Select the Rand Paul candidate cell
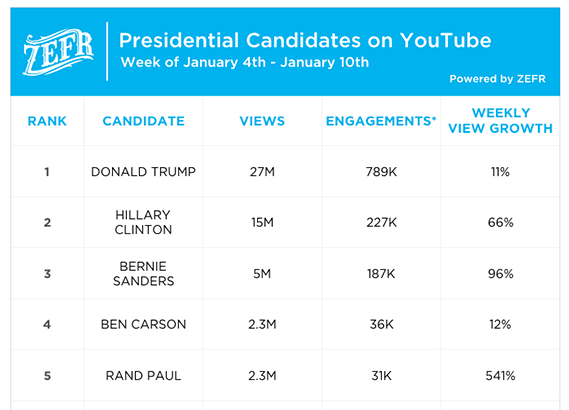Screen dimensions: 569x410 coord(143,376)
